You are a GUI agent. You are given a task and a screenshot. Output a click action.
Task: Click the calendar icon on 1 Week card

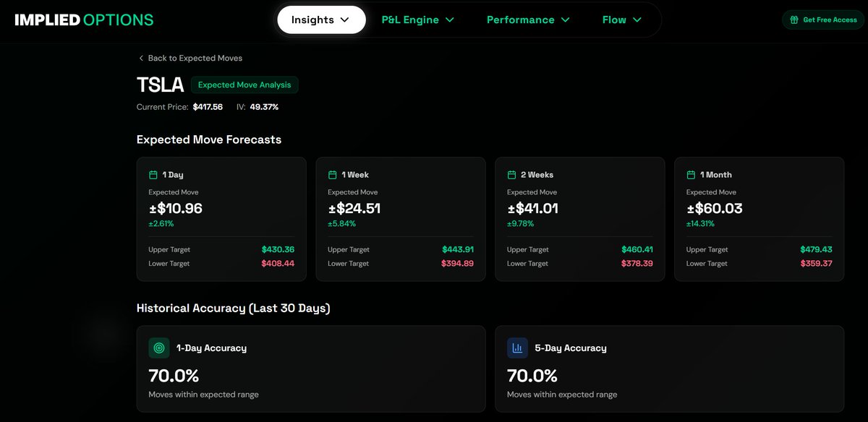click(332, 175)
